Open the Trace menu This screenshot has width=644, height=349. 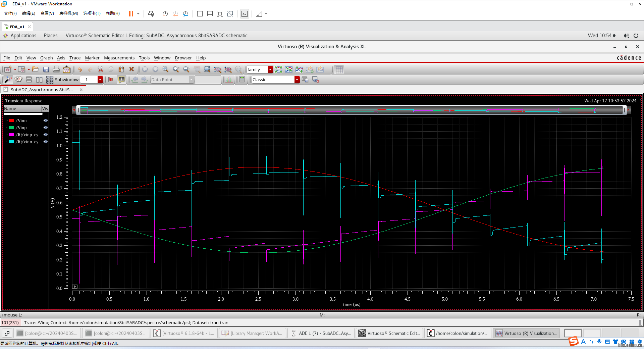(x=75, y=58)
